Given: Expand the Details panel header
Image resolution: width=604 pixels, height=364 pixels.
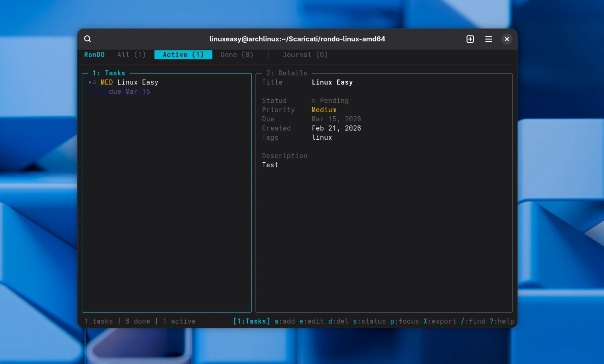Looking at the screenshot, I should (286, 73).
